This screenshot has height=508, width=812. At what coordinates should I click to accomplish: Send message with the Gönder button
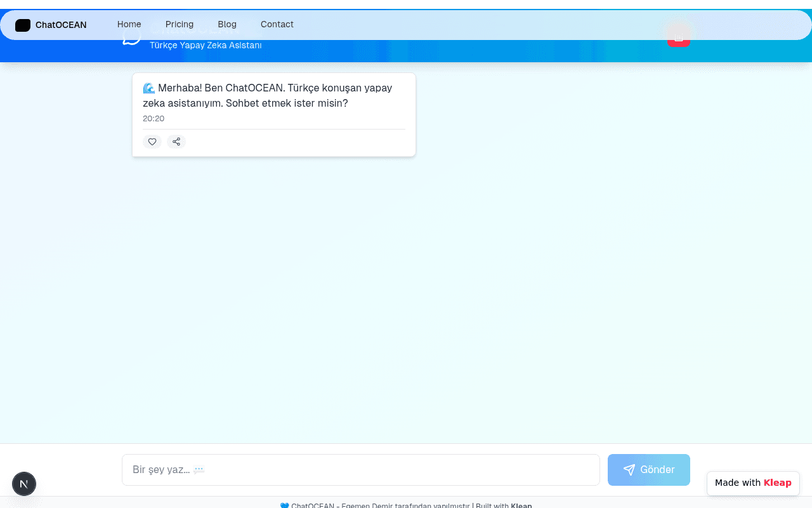(649, 470)
